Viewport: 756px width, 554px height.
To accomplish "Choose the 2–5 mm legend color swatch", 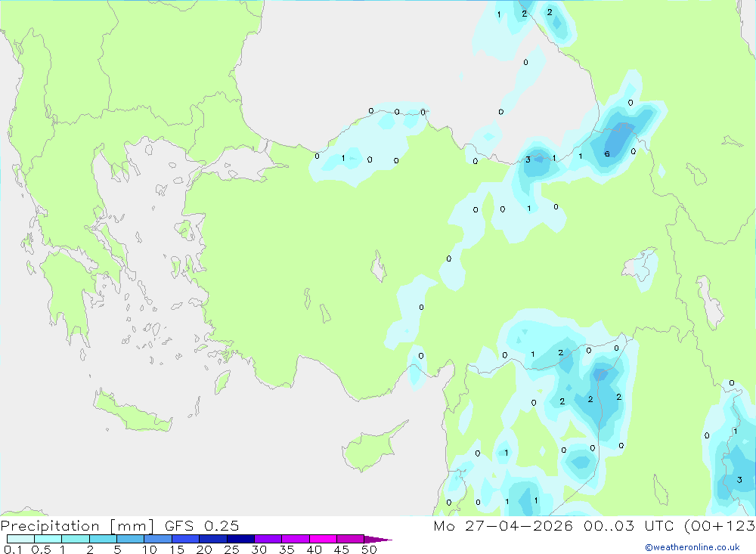I will click(103, 539).
